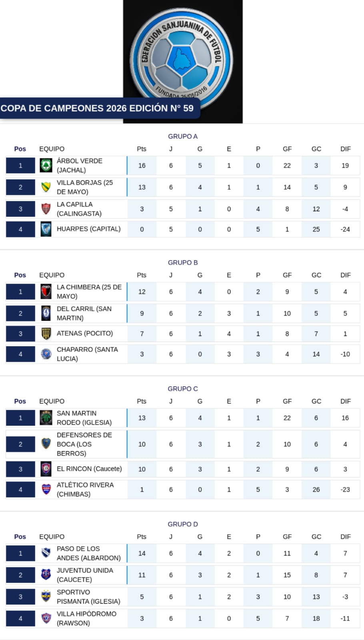
Task: Click the Atenas Pocito striped crest
Action: 46,334
